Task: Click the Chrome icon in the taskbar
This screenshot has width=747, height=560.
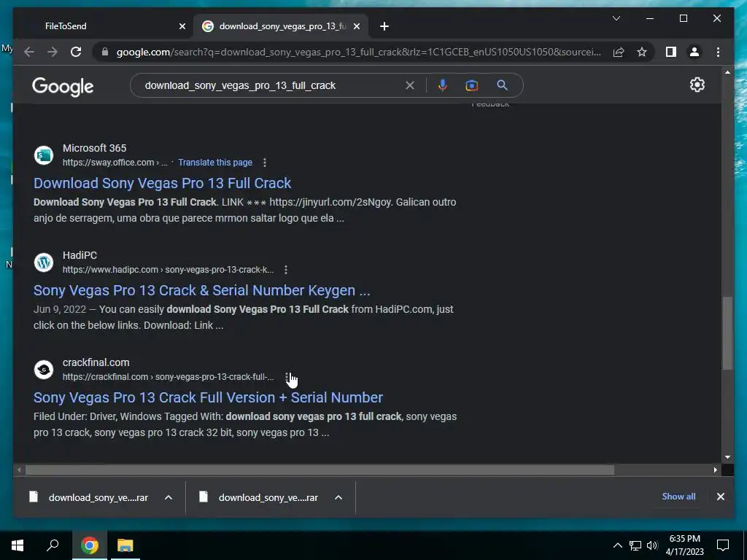Action: coord(89,545)
